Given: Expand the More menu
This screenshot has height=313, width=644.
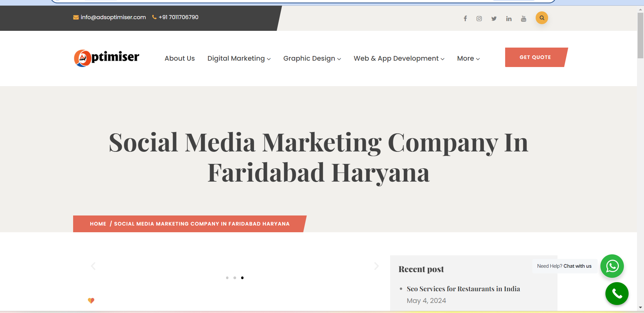Looking at the screenshot, I should point(468,58).
